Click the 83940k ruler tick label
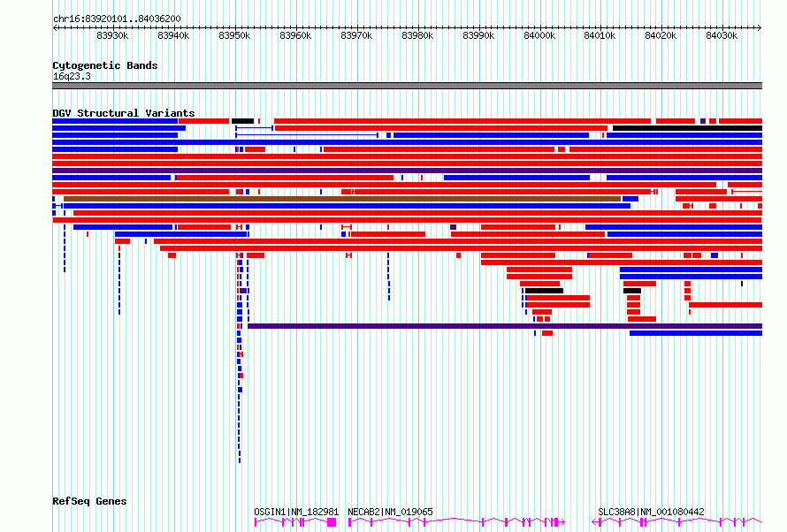Screen dimensions: 787x532 pyautogui.click(x=173, y=35)
